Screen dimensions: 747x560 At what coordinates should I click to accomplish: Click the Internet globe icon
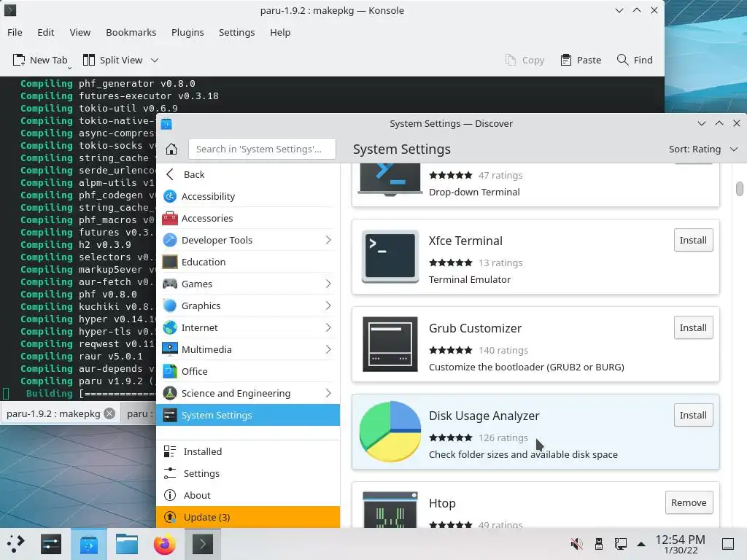tap(169, 327)
